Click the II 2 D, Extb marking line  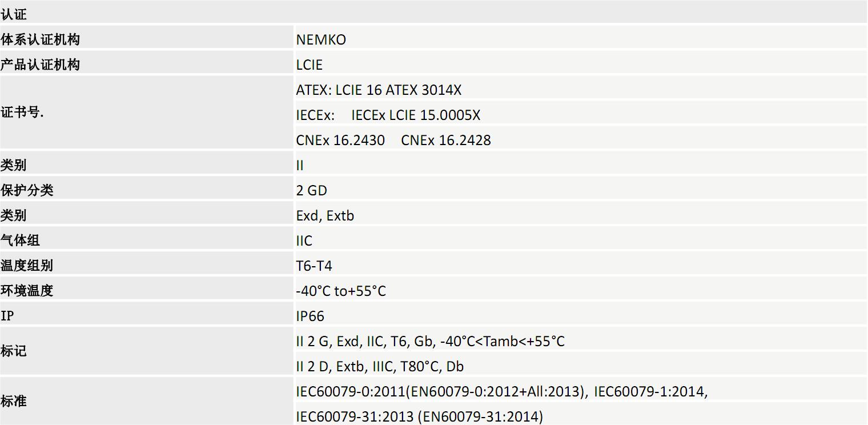[x=380, y=366]
